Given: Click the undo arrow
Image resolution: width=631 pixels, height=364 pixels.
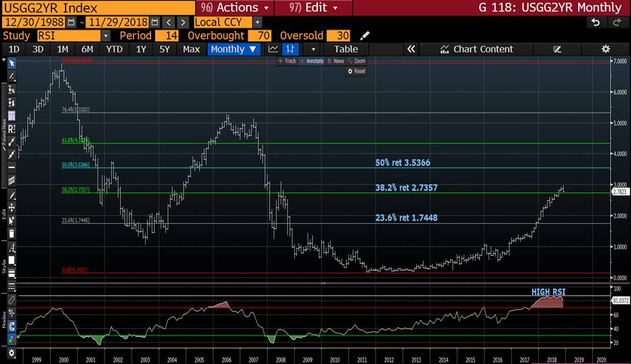Looking at the screenshot, I should tap(596, 22).
